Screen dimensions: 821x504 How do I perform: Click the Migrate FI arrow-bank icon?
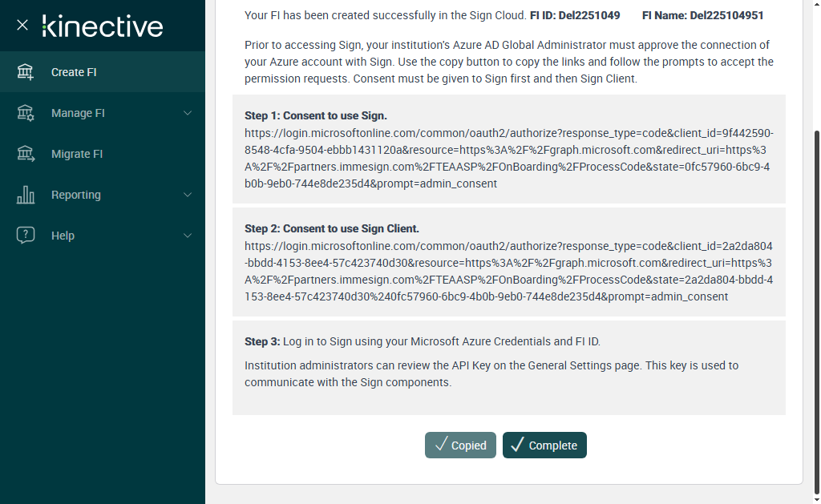point(26,154)
